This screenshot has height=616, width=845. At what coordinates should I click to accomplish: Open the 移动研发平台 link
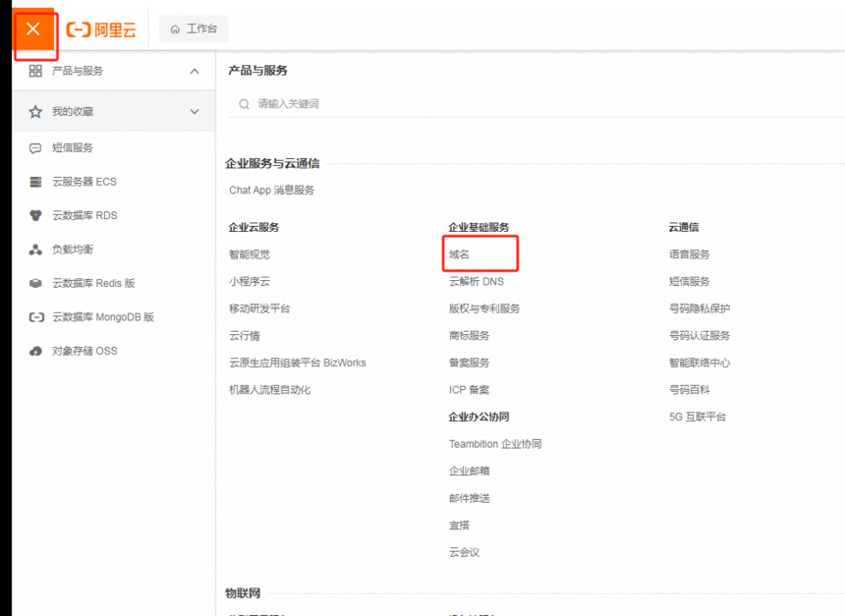[x=259, y=308]
